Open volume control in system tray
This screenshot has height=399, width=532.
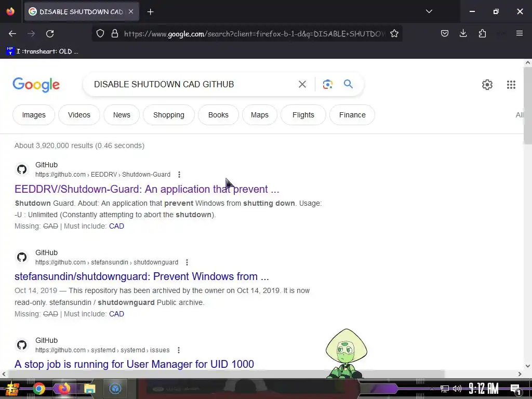pos(457,389)
